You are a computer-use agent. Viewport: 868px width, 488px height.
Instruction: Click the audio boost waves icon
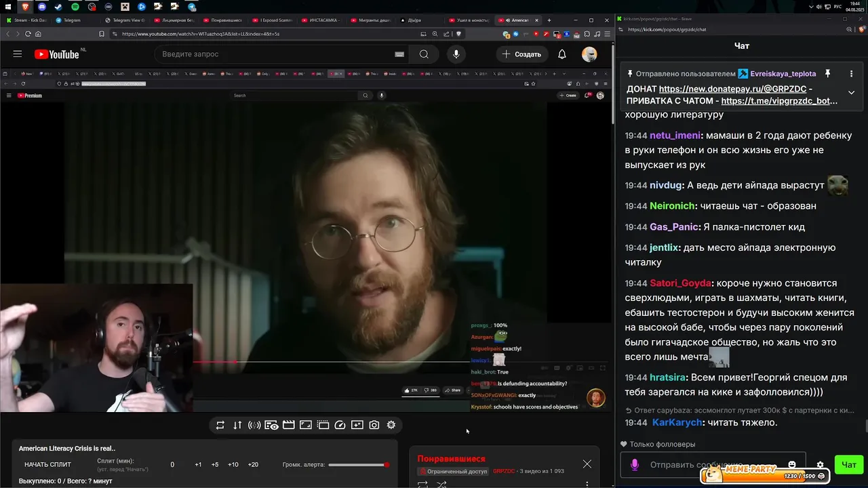254,425
